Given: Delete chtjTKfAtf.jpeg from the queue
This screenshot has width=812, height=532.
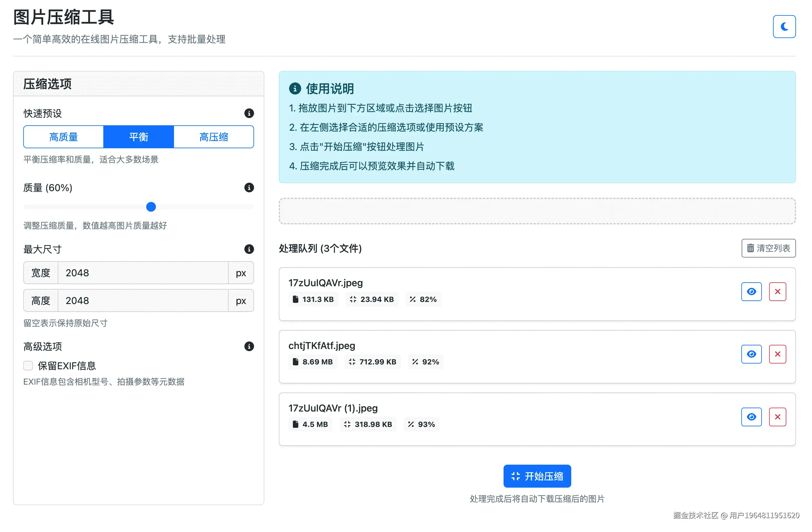Looking at the screenshot, I should point(777,354).
